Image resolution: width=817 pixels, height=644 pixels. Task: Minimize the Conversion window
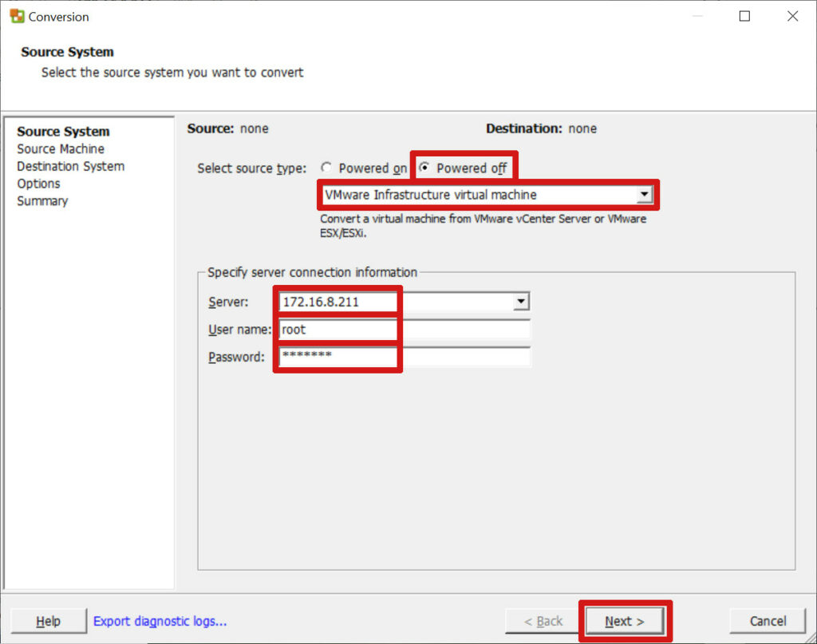pyautogui.click(x=697, y=16)
